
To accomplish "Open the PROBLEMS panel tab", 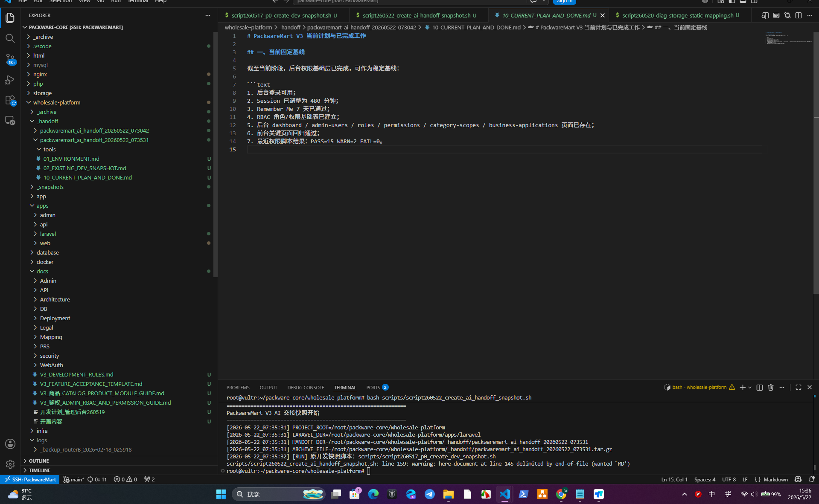I will (238, 388).
